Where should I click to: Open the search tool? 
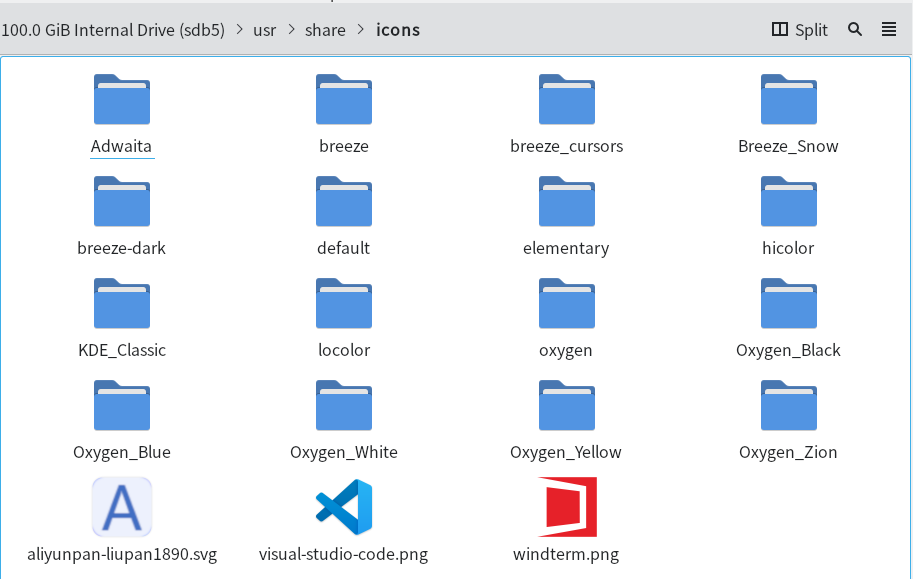854,29
